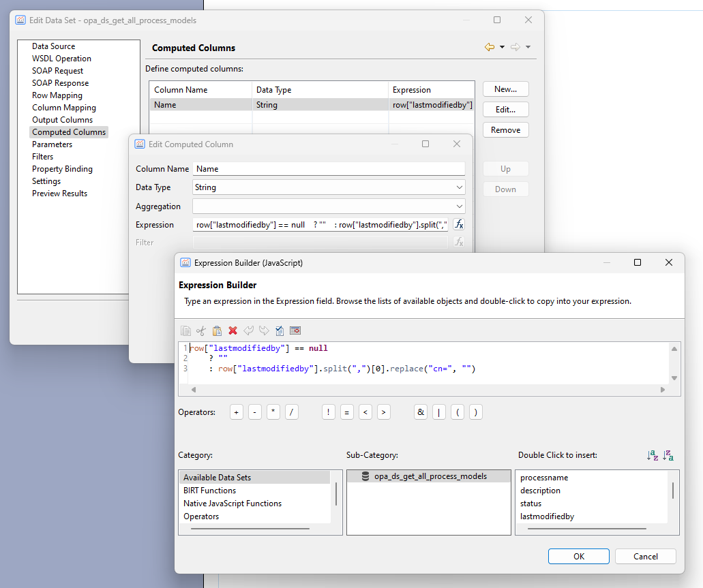
Task: Sort insert list descending with the z-a icon
Action: (668, 455)
